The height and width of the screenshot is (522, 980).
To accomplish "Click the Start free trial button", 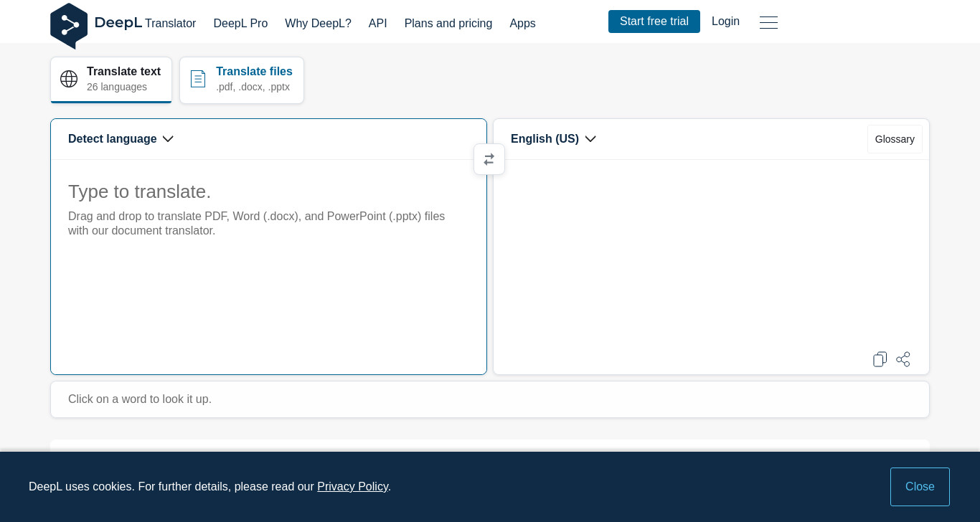I will tap(654, 22).
